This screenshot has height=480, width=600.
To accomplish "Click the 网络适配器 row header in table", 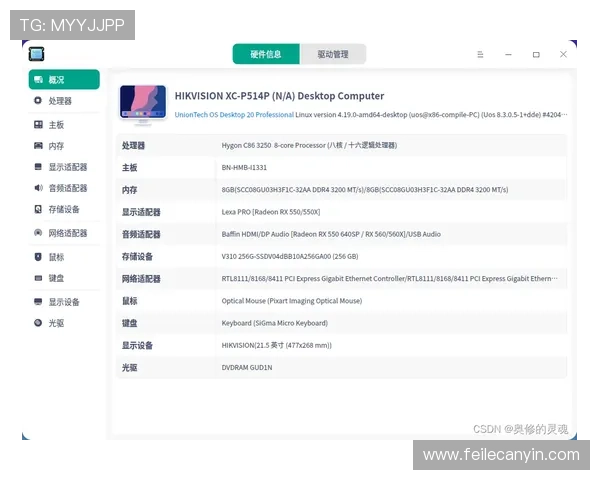I will pyautogui.click(x=141, y=279).
